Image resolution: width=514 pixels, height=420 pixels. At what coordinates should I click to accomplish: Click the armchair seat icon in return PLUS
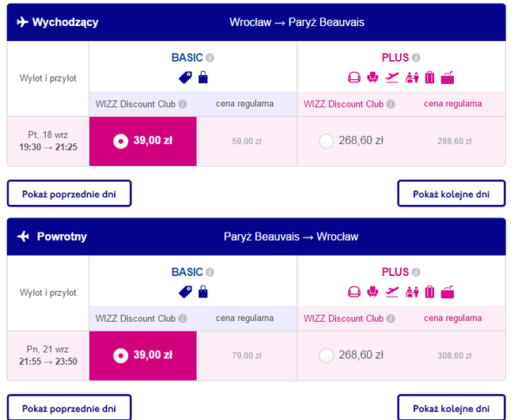(x=373, y=292)
